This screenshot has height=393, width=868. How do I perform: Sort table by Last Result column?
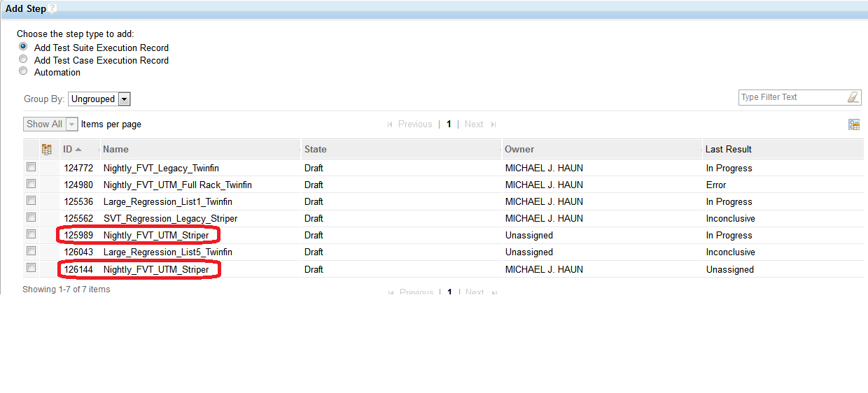pyautogui.click(x=729, y=149)
